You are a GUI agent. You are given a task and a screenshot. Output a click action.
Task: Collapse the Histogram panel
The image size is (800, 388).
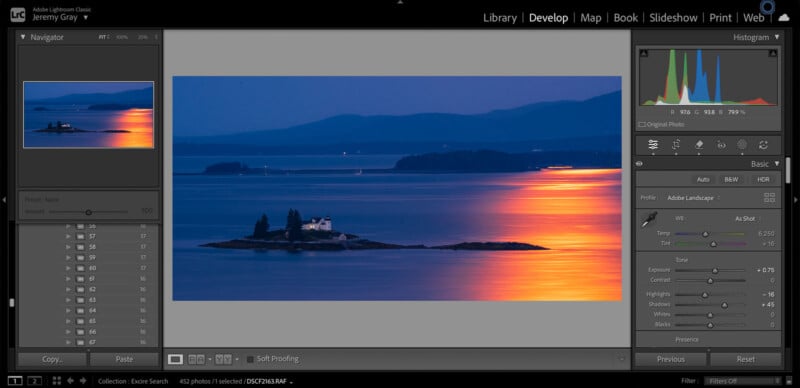point(777,37)
